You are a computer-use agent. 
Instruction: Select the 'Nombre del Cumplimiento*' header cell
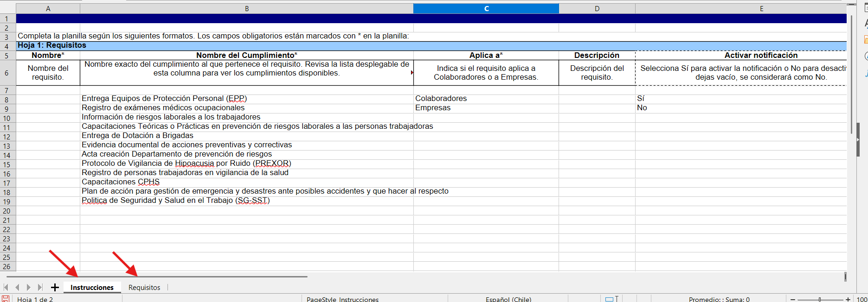point(247,55)
